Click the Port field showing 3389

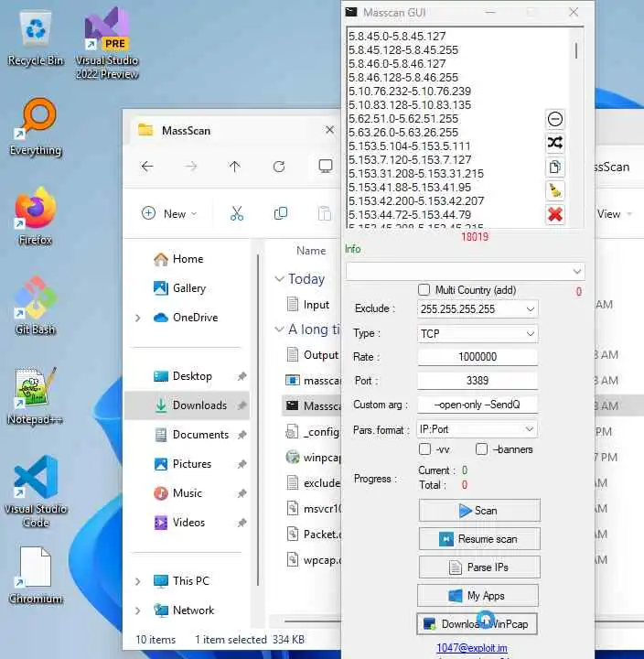click(x=478, y=381)
